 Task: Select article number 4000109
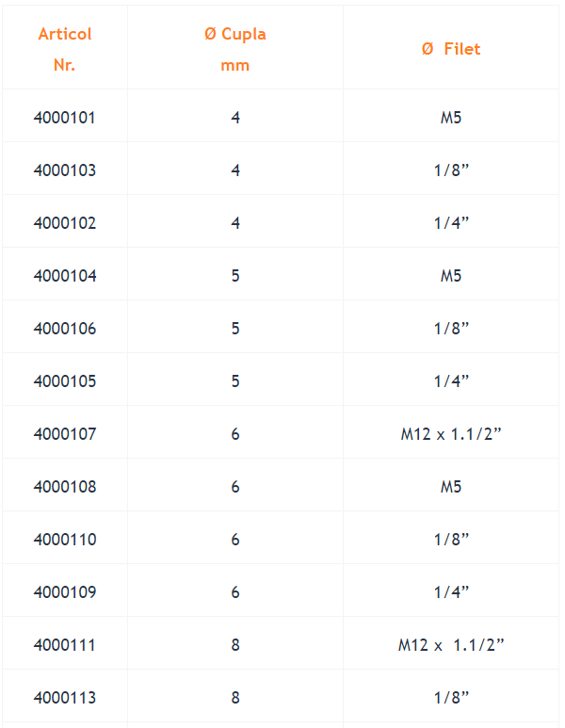click(65, 592)
